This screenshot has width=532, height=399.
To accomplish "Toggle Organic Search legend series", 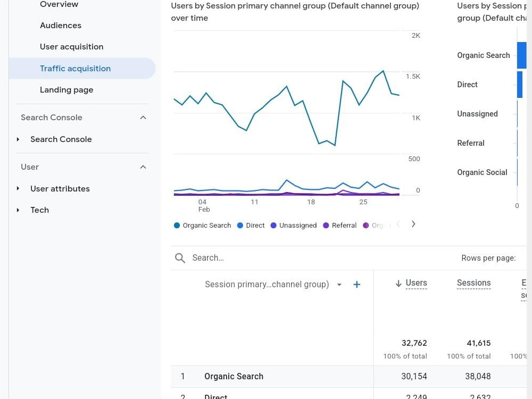I will [x=203, y=225].
